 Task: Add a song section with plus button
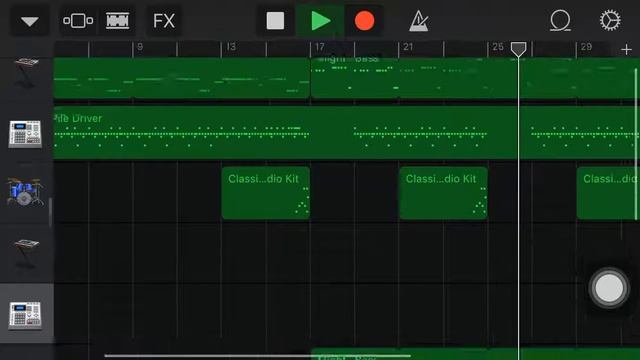(x=626, y=49)
